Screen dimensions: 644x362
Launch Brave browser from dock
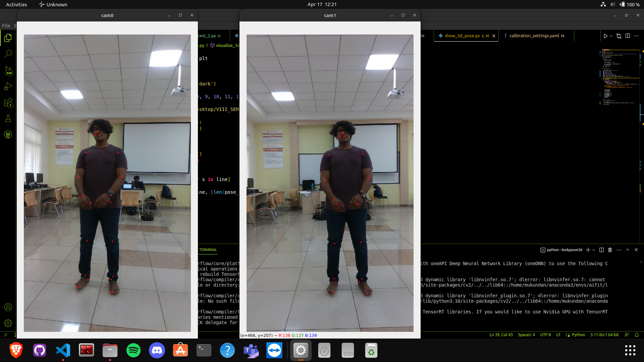(16, 351)
